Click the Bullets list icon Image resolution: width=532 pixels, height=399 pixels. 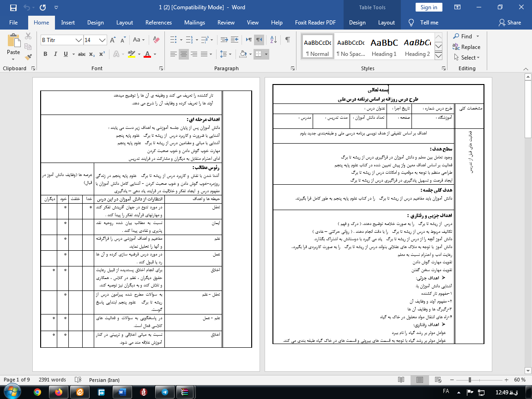(173, 40)
